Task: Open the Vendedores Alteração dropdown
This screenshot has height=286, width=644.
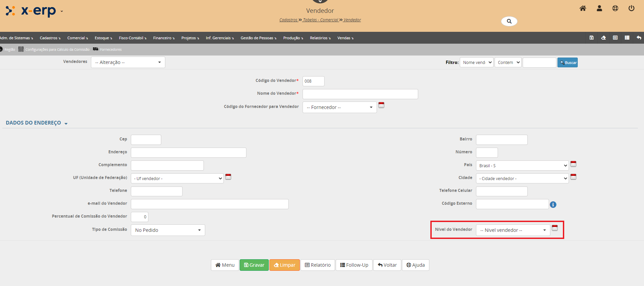Action: 128,62
